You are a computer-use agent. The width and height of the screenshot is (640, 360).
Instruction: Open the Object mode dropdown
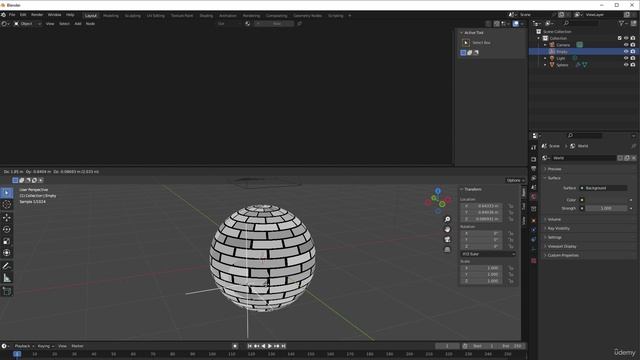click(x=28, y=24)
